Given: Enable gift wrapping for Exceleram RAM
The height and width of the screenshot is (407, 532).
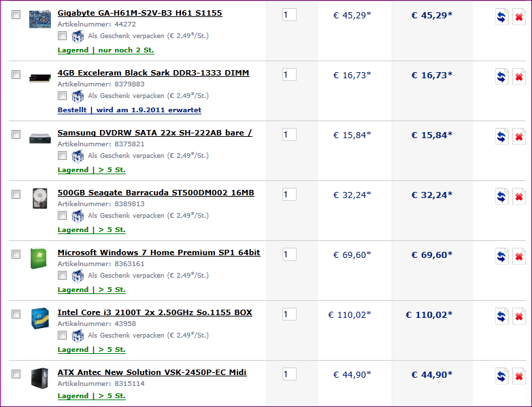Looking at the screenshot, I should click(x=62, y=96).
